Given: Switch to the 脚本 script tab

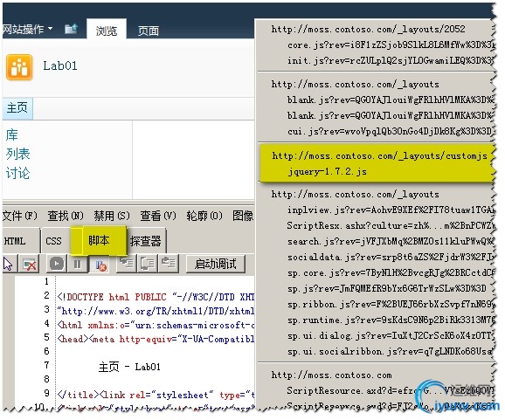Looking at the screenshot, I should [x=99, y=240].
